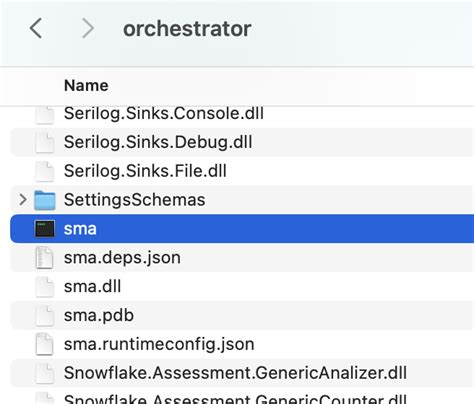Click the sma.runtimeconfig.json file icon
This screenshot has height=404, width=474.
tap(44, 344)
